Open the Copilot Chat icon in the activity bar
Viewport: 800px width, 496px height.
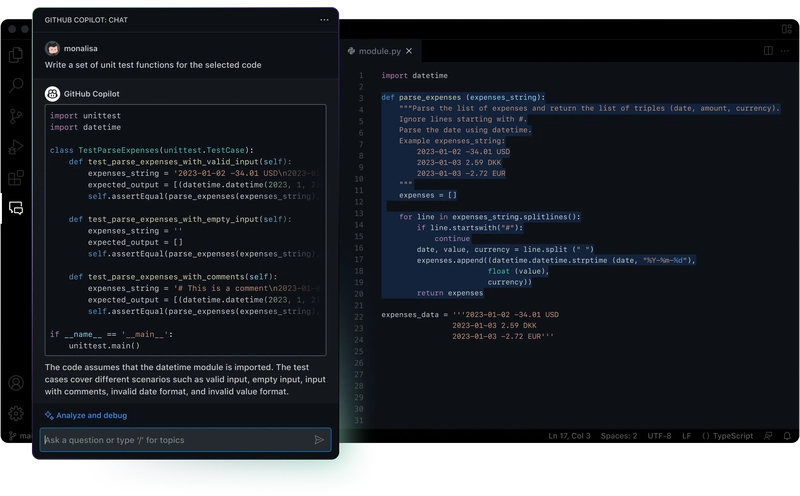[16, 208]
